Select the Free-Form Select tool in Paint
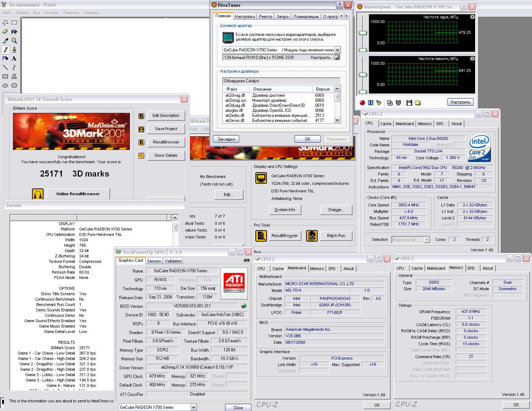 click(x=5, y=22)
